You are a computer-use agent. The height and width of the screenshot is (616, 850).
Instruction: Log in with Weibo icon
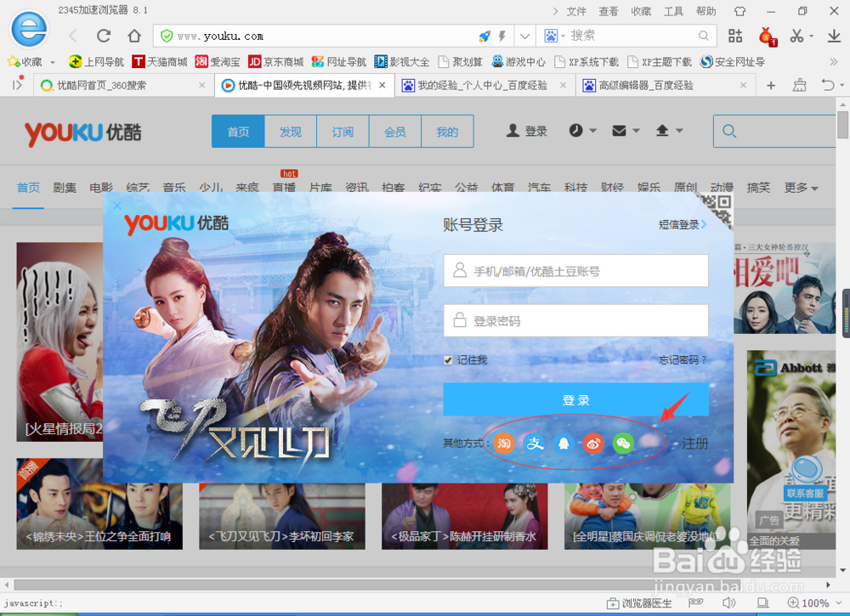(x=593, y=444)
